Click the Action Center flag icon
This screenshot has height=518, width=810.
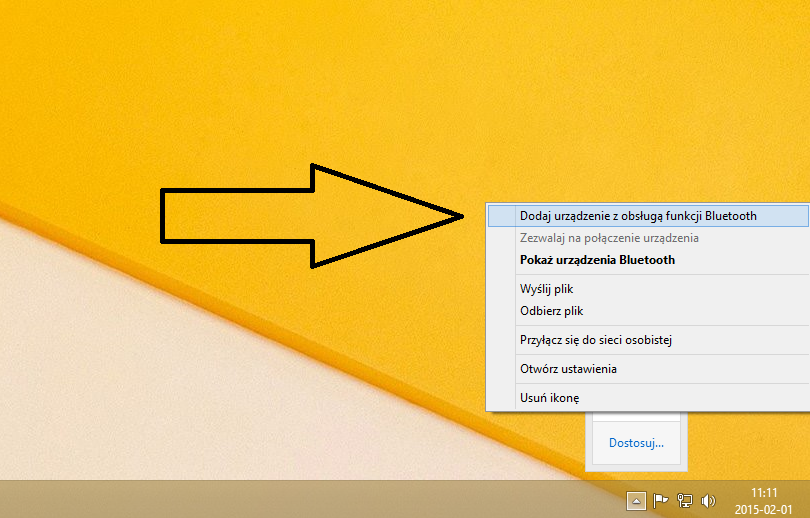click(x=660, y=501)
